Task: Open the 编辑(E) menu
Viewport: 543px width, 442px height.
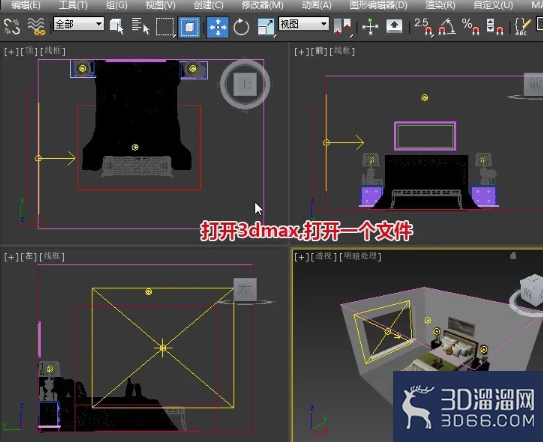Action: [x=26, y=5]
